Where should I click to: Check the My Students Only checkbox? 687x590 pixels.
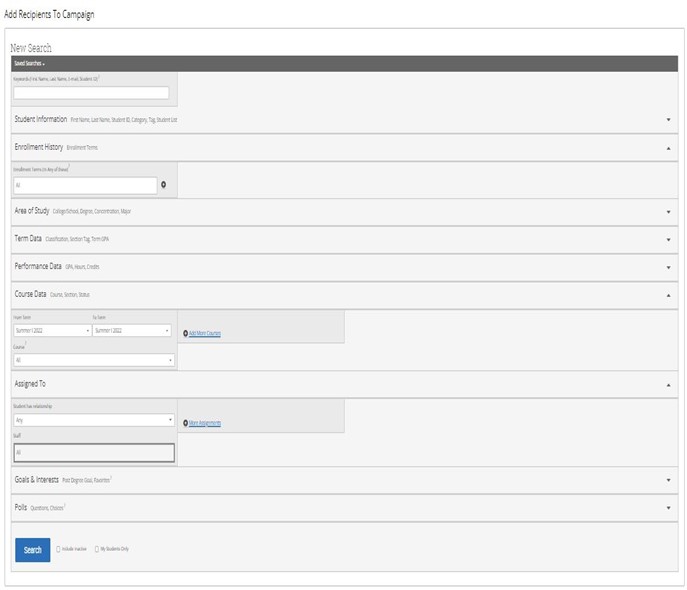[x=97, y=549]
